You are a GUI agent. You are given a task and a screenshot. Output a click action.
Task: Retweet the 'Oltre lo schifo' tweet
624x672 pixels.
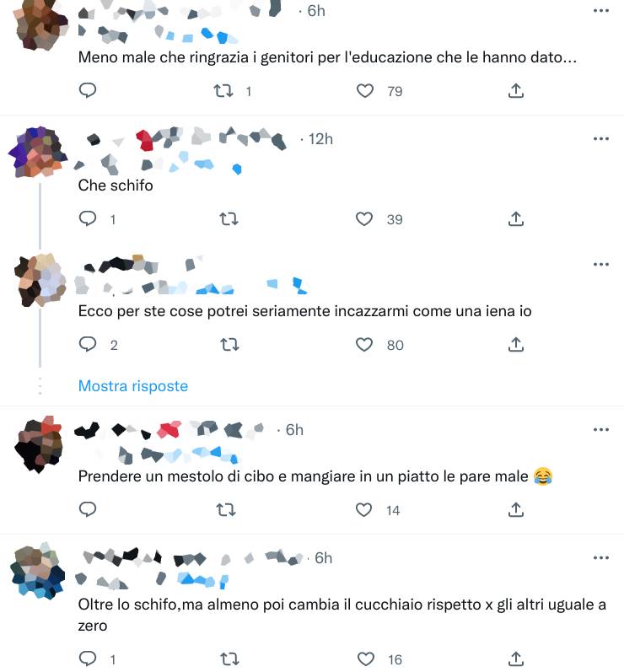pyautogui.click(x=229, y=659)
